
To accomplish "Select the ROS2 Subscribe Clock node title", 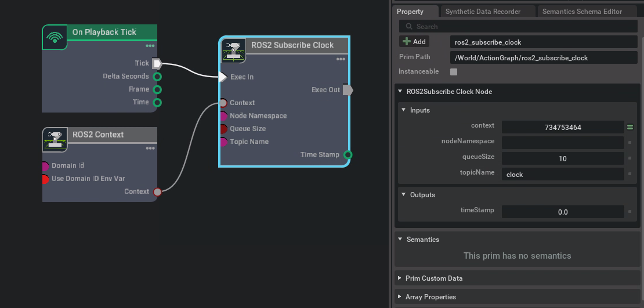I will 292,45.
